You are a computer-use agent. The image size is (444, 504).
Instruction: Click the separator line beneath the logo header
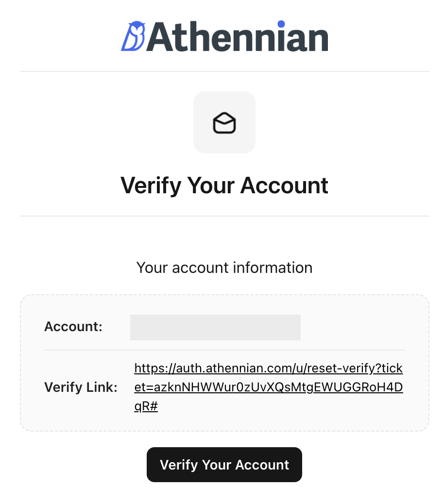tap(224, 71)
